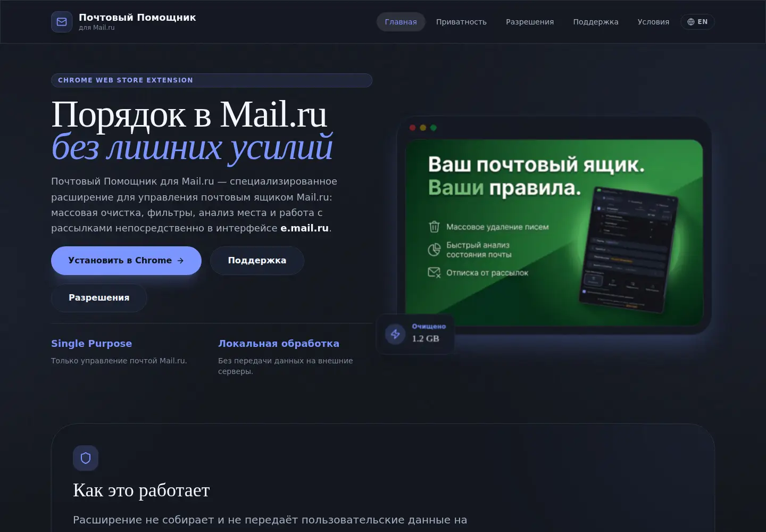The width and height of the screenshot is (766, 532).
Task: Open the 'Главная' nav tab
Action: (x=401, y=22)
